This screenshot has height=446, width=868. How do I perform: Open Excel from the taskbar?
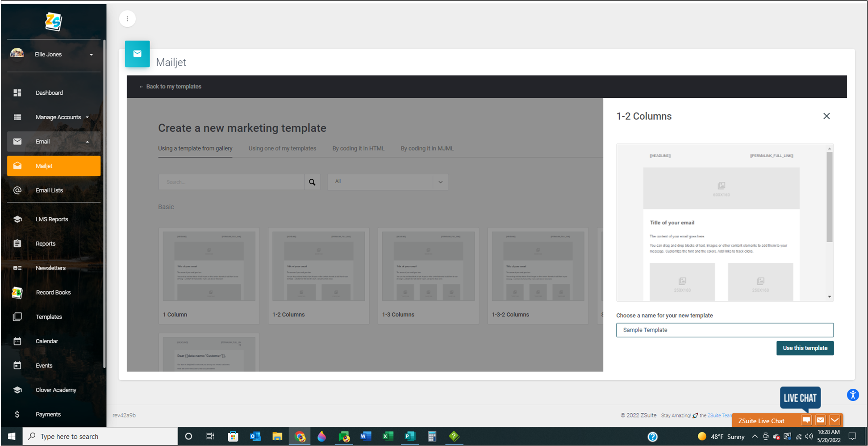click(388, 436)
